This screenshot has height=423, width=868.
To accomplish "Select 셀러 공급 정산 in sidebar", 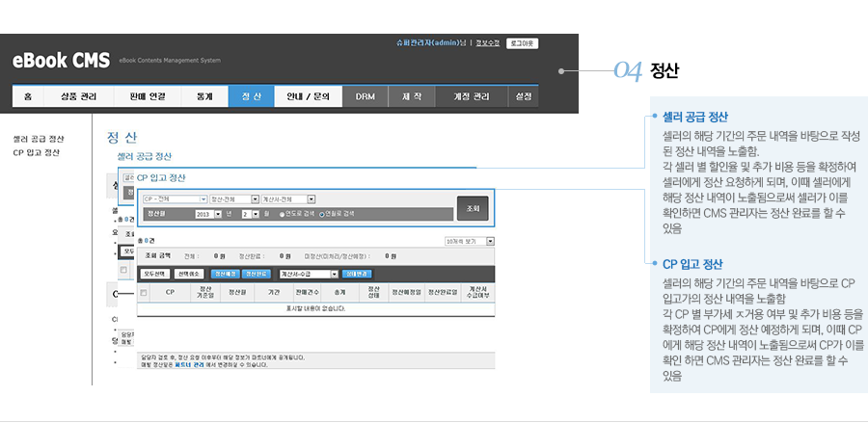I will pos(39,139).
